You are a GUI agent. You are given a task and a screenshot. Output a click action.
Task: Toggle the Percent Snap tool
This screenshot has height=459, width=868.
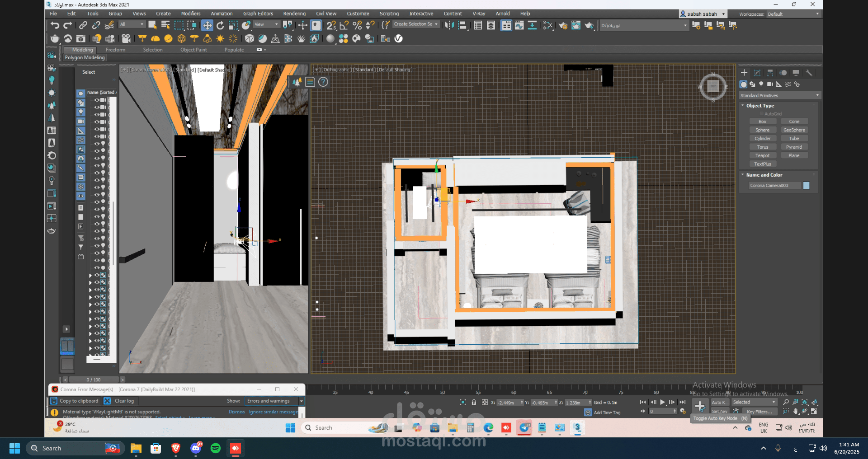tap(357, 25)
